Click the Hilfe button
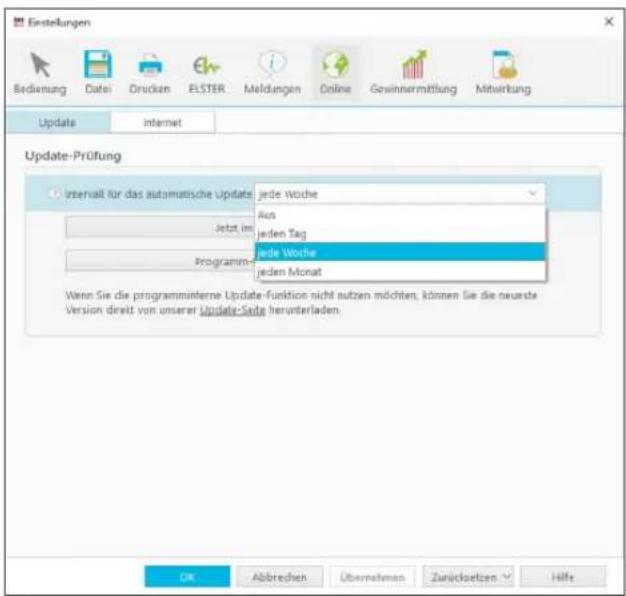626x596 pixels. pyautogui.click(x=563, y=576)
